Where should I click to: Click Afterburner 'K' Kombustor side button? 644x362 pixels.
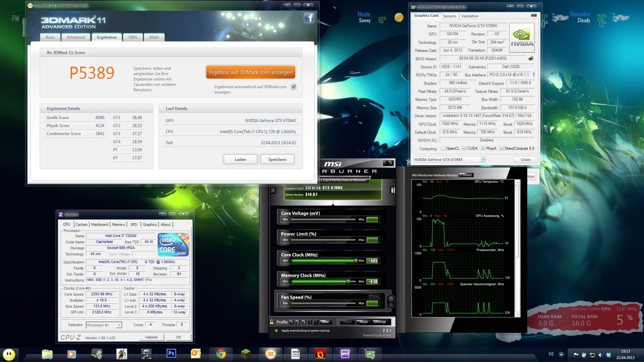(274, 190)
